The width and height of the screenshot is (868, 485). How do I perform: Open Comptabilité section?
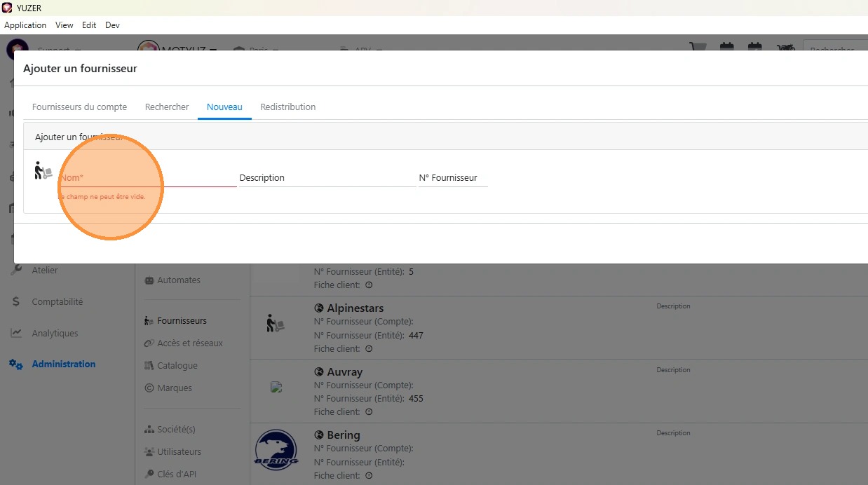coord(57,302)
